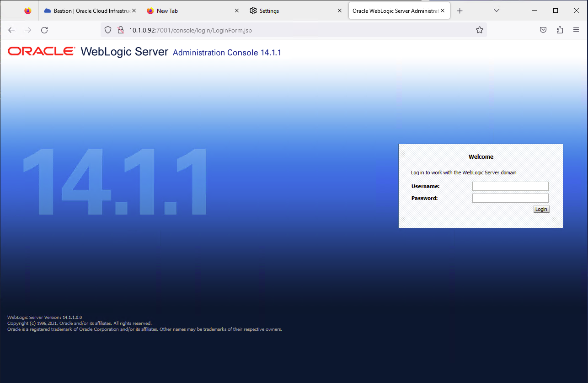Click the ORACLE logo
This screenshot has height=383, width=588.
41,51
